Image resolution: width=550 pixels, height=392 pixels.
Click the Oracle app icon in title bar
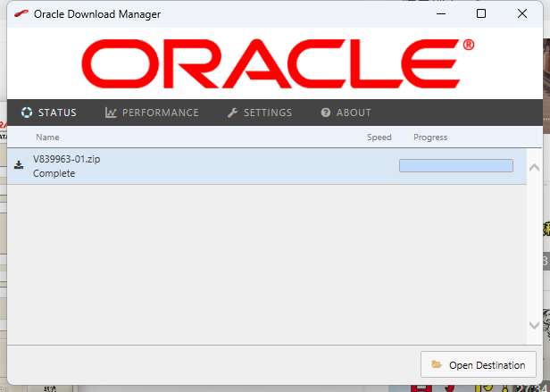(x=21, y=14)
